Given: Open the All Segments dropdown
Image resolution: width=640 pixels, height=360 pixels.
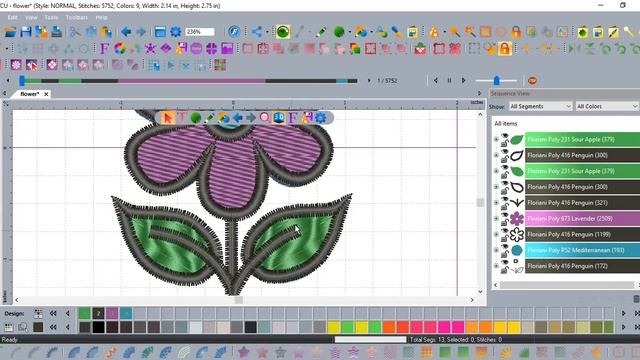Looking at the screenshot, I should coord(540,106).
